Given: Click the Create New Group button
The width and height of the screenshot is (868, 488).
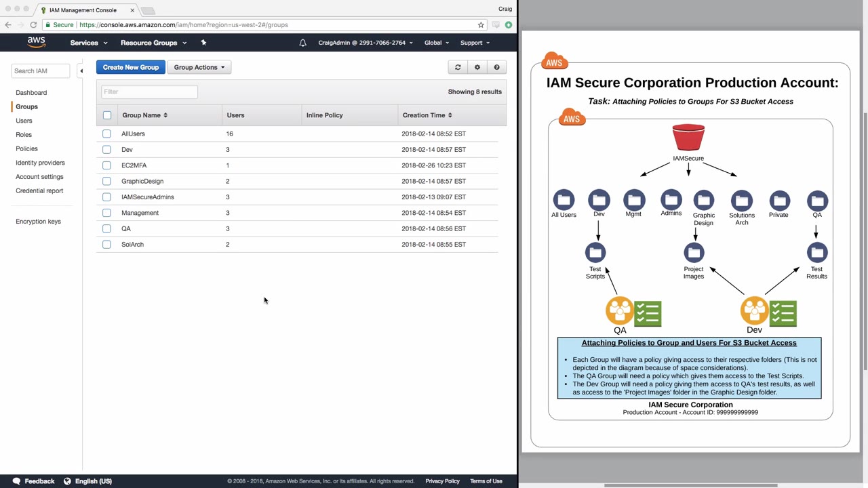Looking at the screenshot, I should click(x=131, y=67).
